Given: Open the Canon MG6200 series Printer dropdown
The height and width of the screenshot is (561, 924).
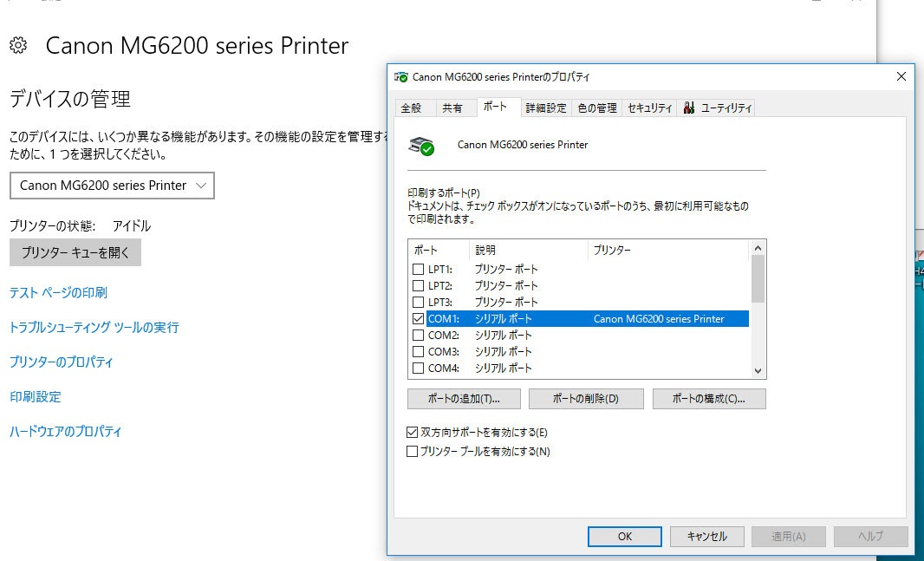Looking at the screenshot, I should click(x=112, y=185).
